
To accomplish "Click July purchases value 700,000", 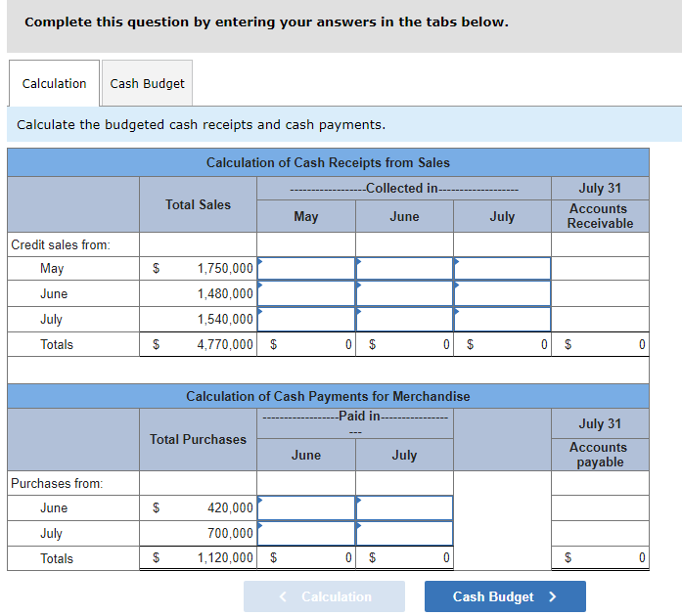I will [230, 533].
